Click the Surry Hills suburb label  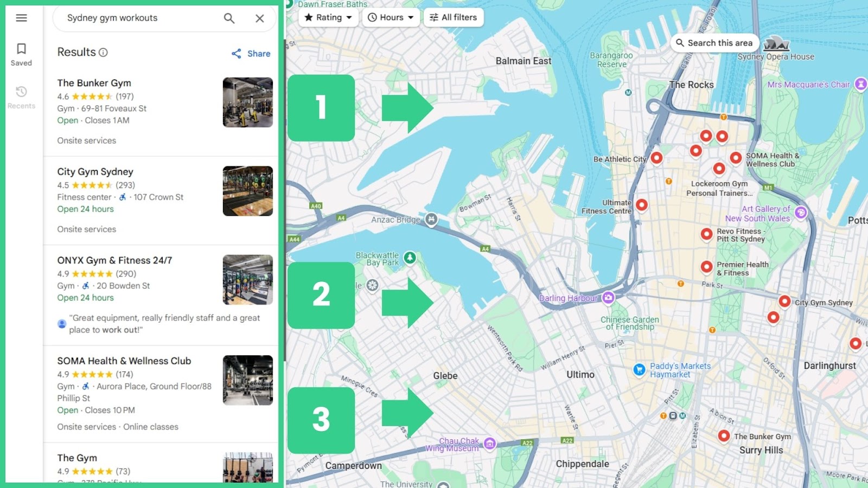click(x=761, y=450)
